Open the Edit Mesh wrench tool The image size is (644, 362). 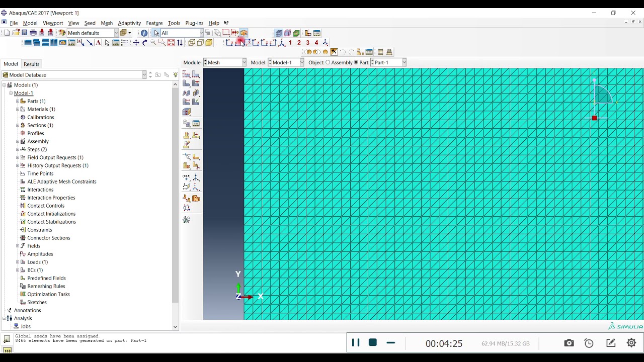point(187,220)
